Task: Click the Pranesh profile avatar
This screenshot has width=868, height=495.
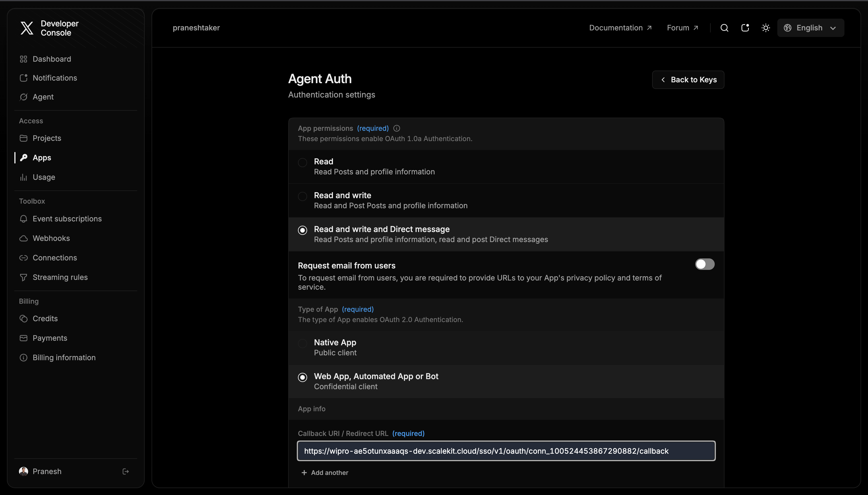Action: [x=24, y=471]
